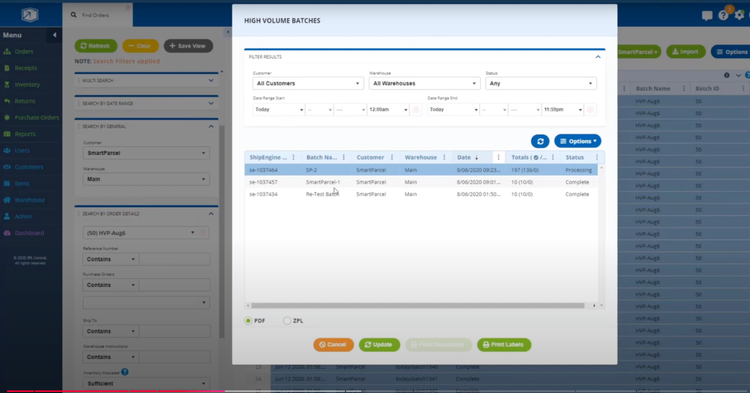Open the All Warehouses dropdown
Image resolution: width=750 pixels, height=393 pixels.
click(425, 83)
